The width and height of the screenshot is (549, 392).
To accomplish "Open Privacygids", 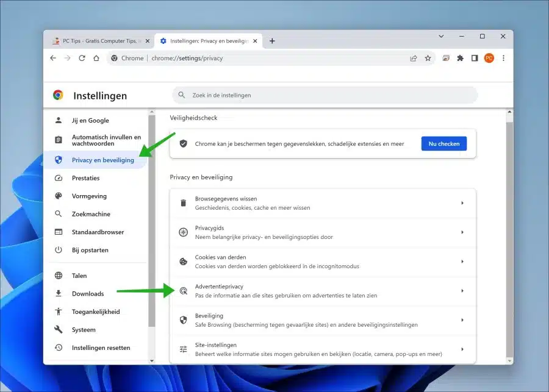I will tap(323, 232).
